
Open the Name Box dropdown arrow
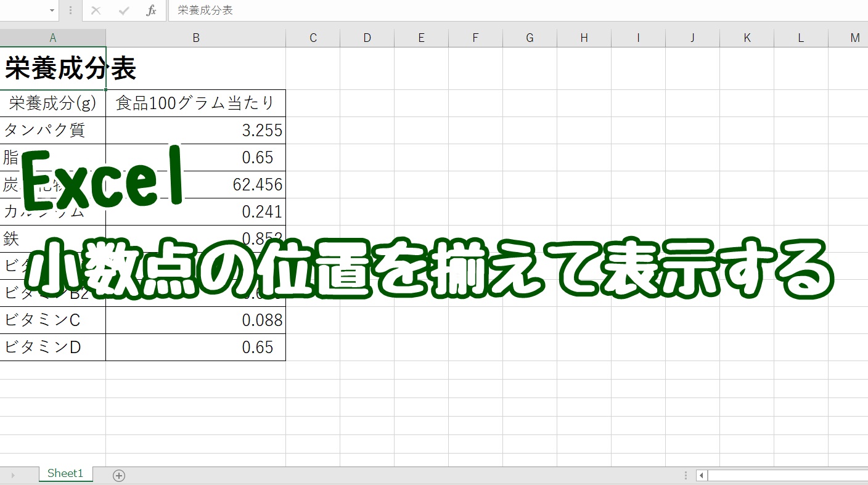click(x=52, y=10)
